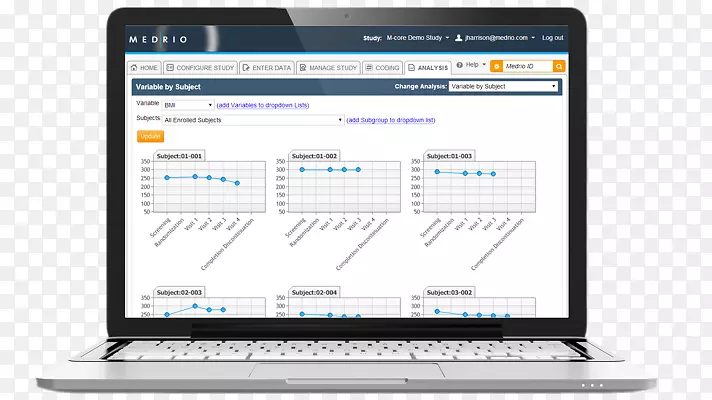Click the orange Update button
This screenshot has height=400, width=712.
150,136
